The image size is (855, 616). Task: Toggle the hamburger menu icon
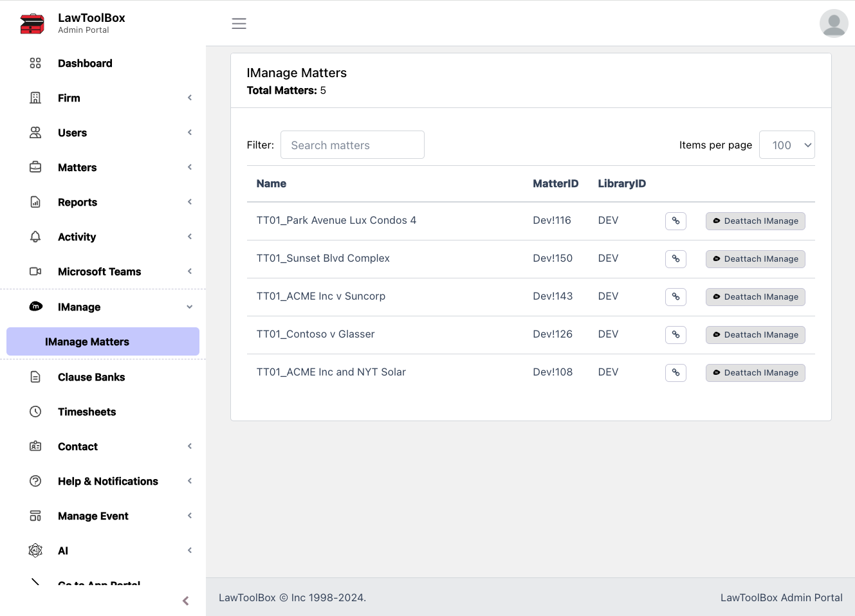point(239,24)
